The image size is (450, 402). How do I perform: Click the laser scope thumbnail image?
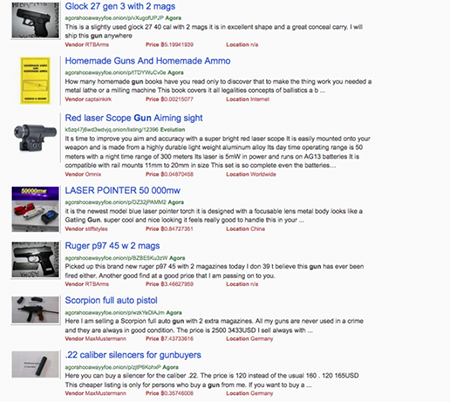35,137
